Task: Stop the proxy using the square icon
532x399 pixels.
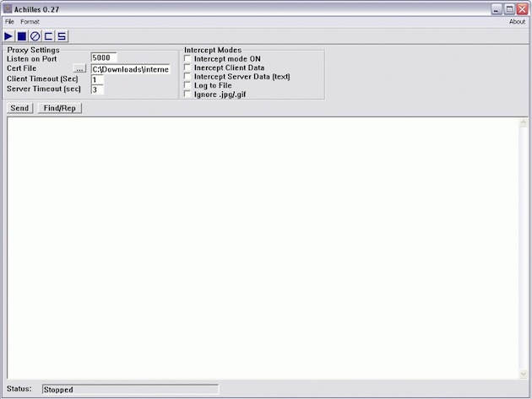Action: [22, 36]
